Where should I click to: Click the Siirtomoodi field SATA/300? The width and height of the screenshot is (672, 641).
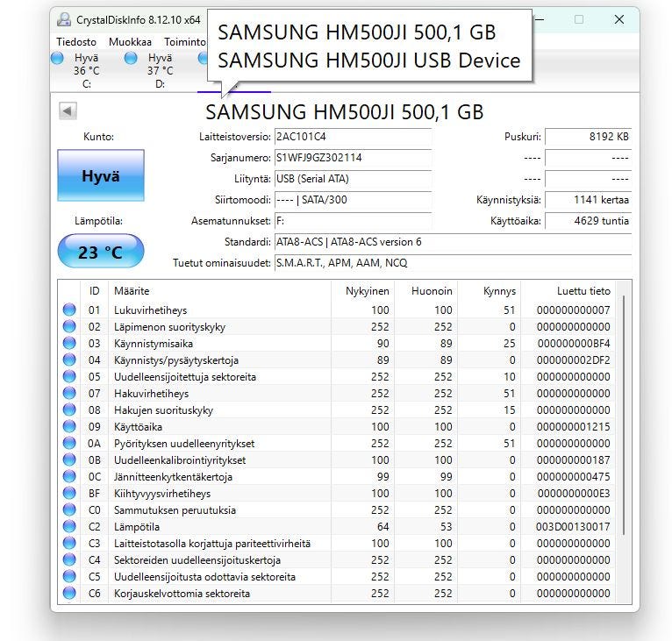[353, 200]
